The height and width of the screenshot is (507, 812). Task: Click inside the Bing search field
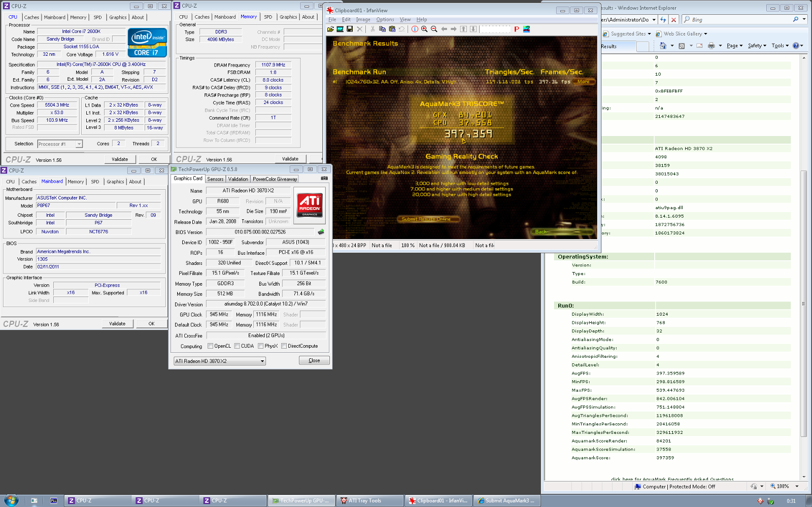point(738,19)
